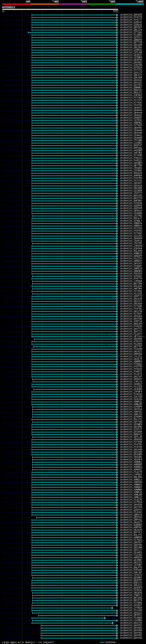Open hit UniRef100_Q39142

[x=131, y=22]
